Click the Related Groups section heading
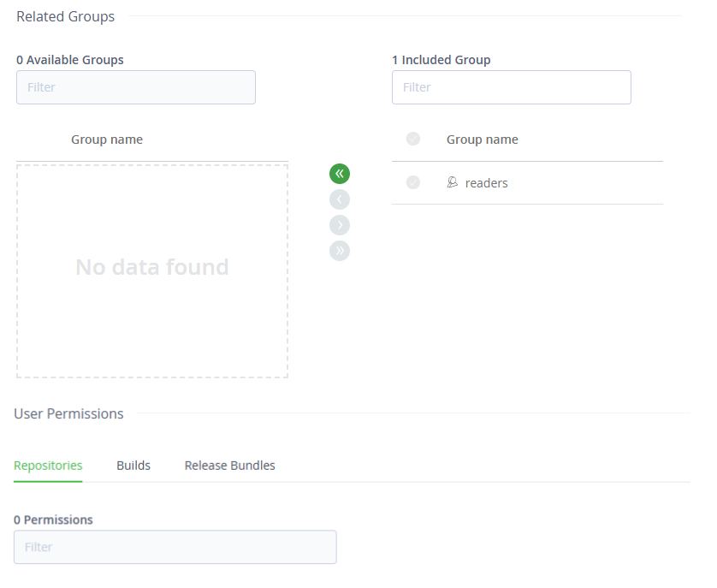This screenshot has height=588, width=717. (x=65, y=16)
